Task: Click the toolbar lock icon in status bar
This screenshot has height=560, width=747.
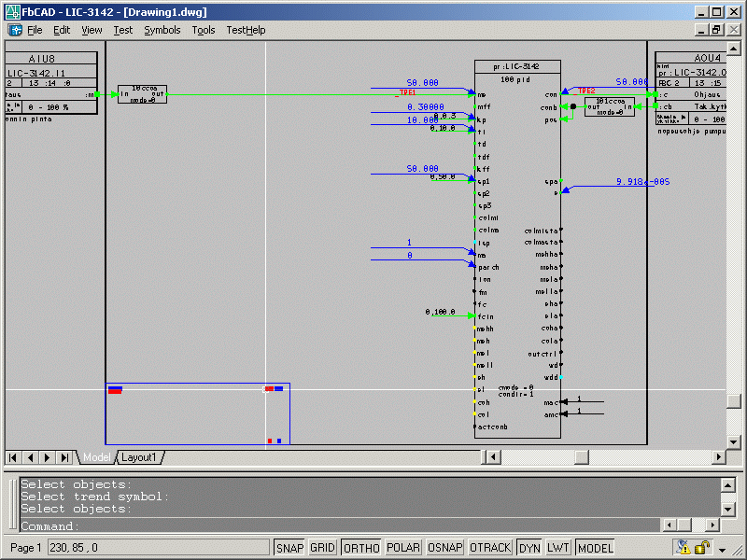Action: 702,547
